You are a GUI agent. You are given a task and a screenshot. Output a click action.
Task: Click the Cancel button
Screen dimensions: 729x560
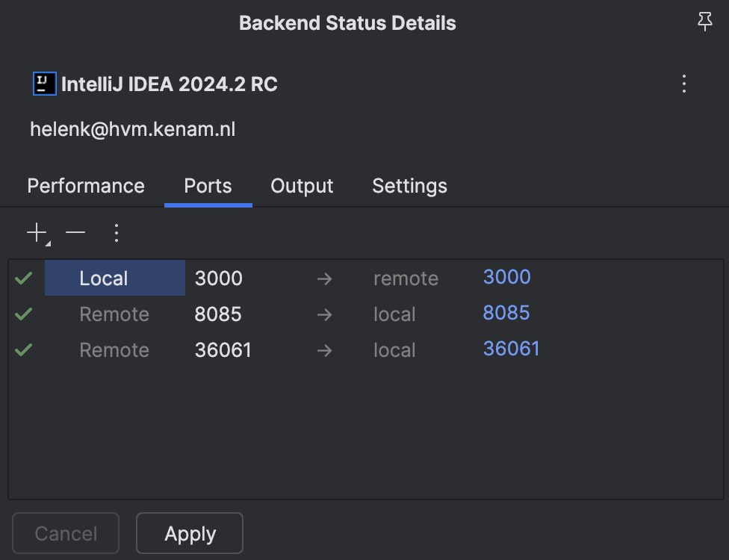pyautogui.click(x=66, y=534)
